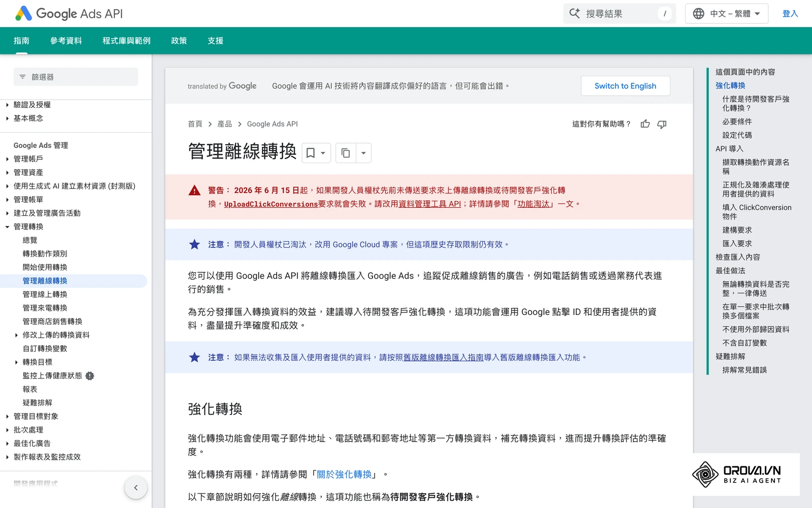Expand 修改上傳的轉換資料 subsection
Screen dimensions: 812x508
coord(16,335)
